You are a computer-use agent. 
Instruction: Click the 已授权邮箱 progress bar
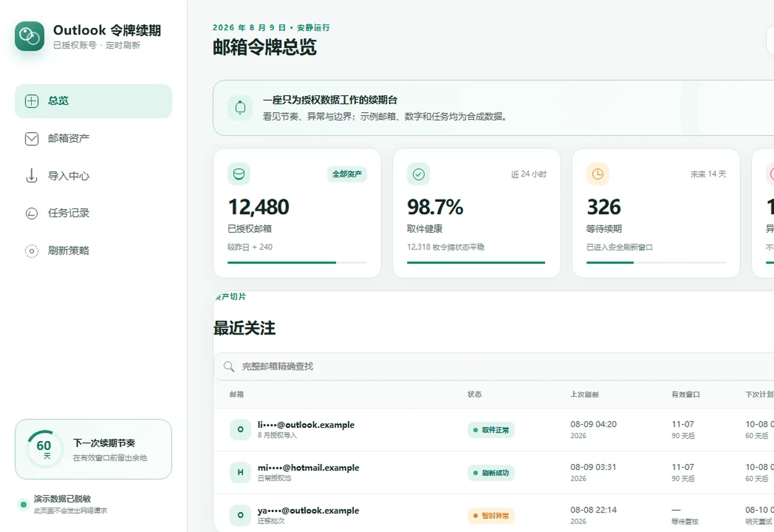click(297, 262)
